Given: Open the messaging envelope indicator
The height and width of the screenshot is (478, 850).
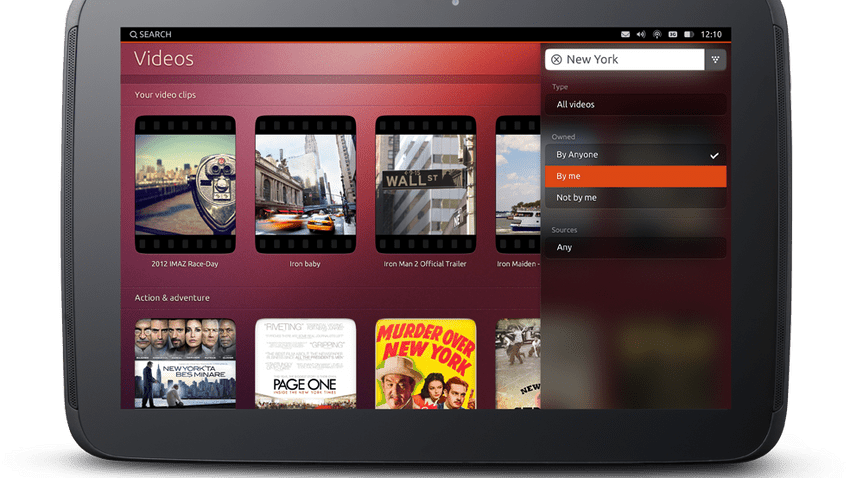Looking at the screenshot, I should [625, 34].
